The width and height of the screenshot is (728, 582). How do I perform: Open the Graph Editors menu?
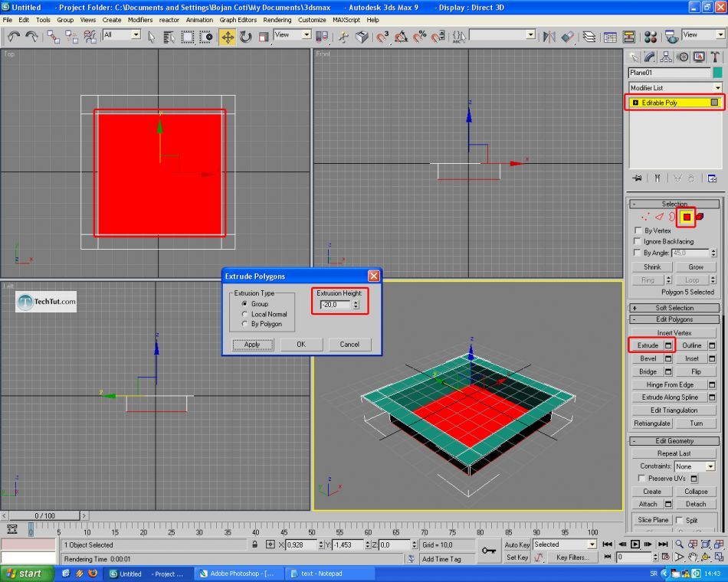(238, 20)
